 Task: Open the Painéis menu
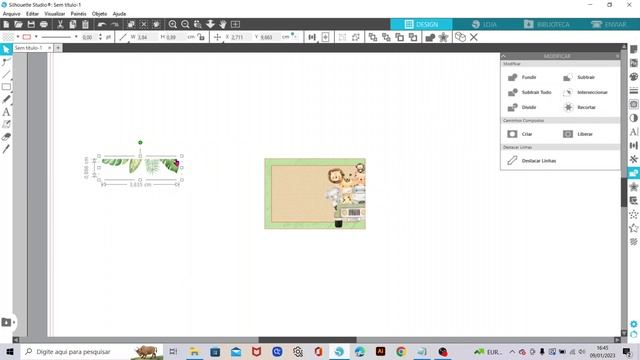pyautogui.click(x=78, y=14)
